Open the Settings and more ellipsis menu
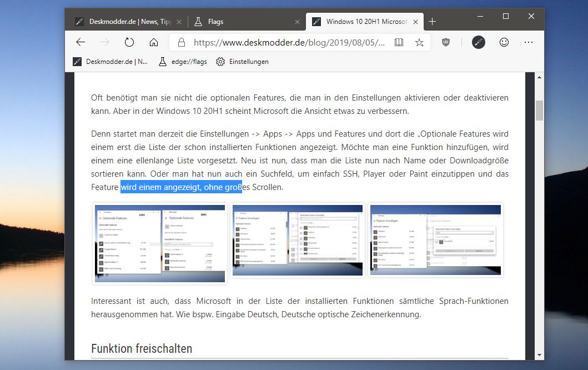 529,42
